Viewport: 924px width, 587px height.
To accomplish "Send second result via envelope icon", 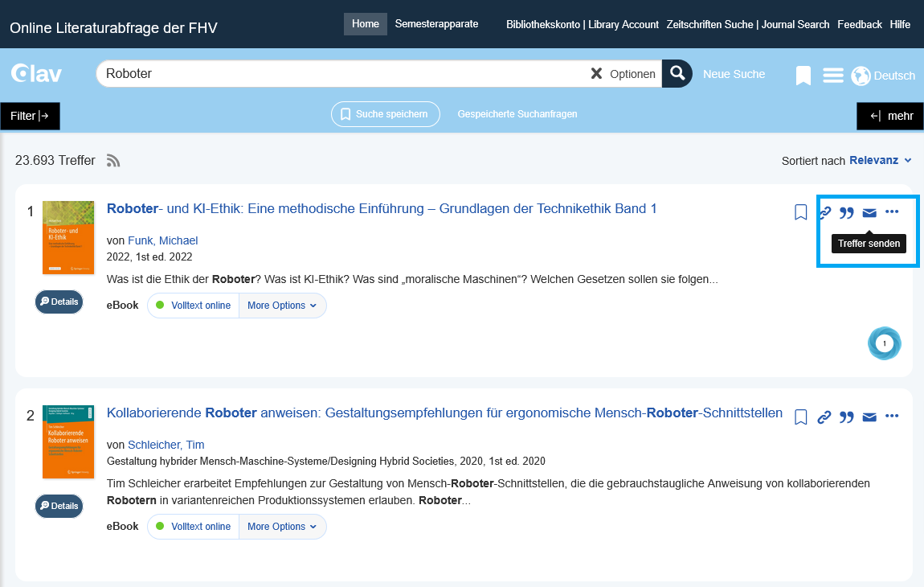I will click(869, 417).
